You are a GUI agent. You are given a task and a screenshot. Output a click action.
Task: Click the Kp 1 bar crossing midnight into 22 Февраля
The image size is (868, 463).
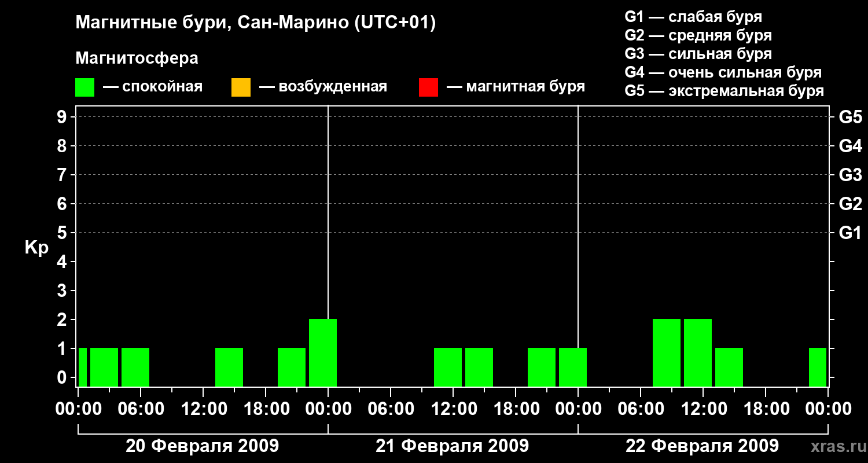tap(573, 367)
